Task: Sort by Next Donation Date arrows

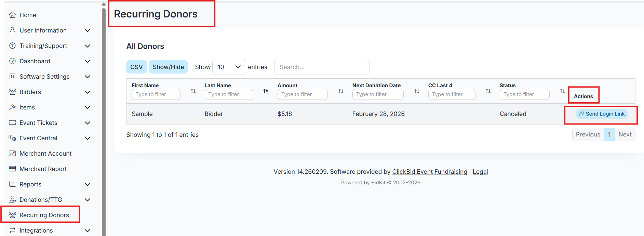Action: [417, 91]
